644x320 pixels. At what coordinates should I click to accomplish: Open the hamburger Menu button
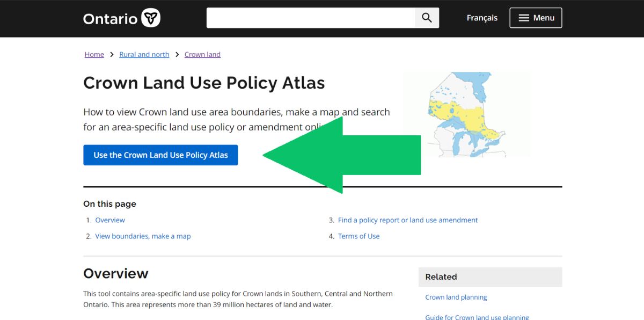(536, 18)
